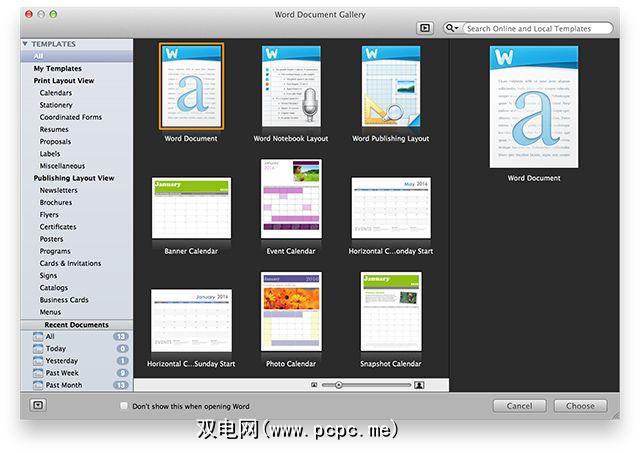Open the Proposals category

coord(55,142)
